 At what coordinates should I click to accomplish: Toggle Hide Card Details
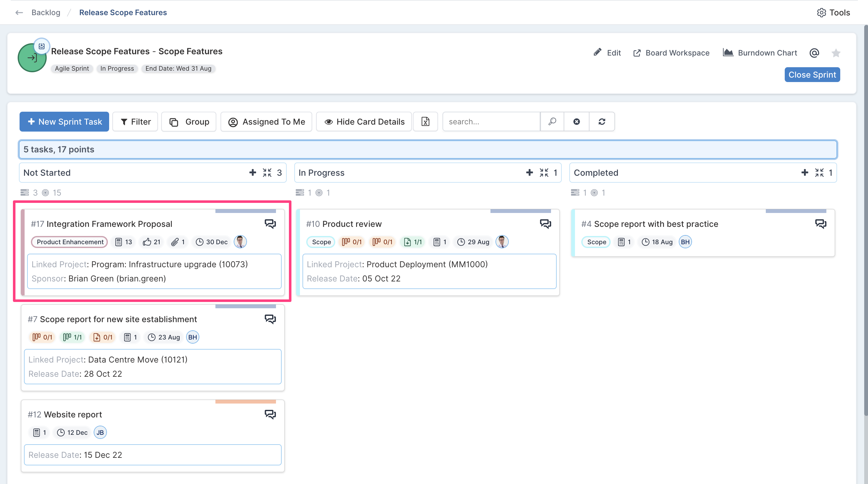[364, 122]
